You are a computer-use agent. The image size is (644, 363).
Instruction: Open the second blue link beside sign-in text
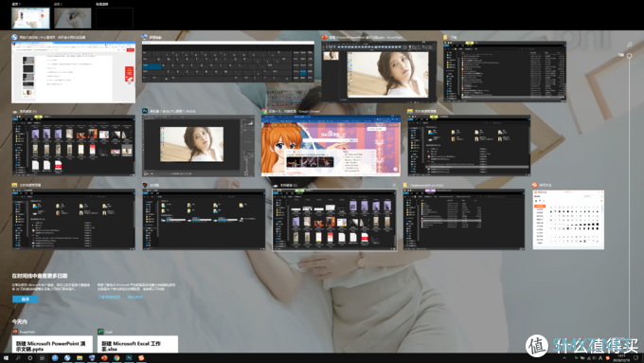pos(135,297)
